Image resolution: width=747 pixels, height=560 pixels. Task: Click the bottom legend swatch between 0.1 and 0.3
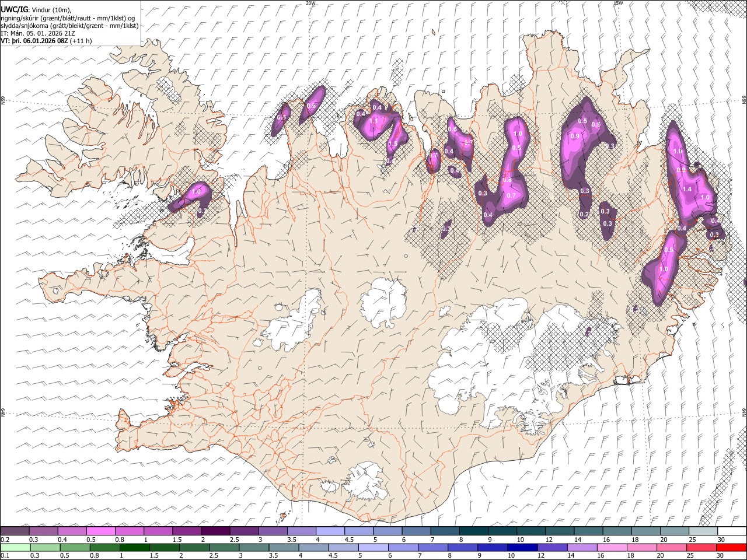(15, 548)
